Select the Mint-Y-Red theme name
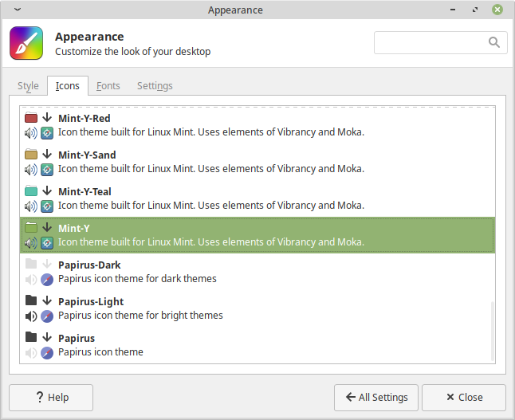Viewport: 515px width, 420px height. pos(85,118)
